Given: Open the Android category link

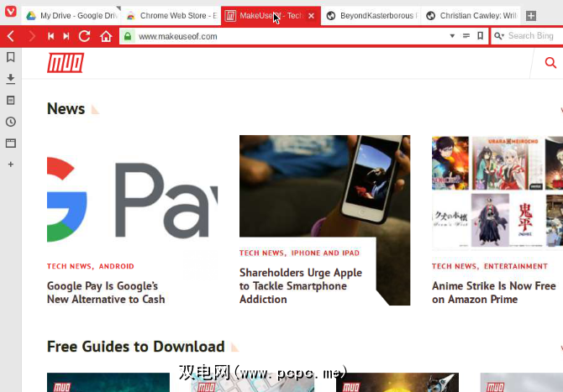Looking at the screenshot, I should (116, 266).
